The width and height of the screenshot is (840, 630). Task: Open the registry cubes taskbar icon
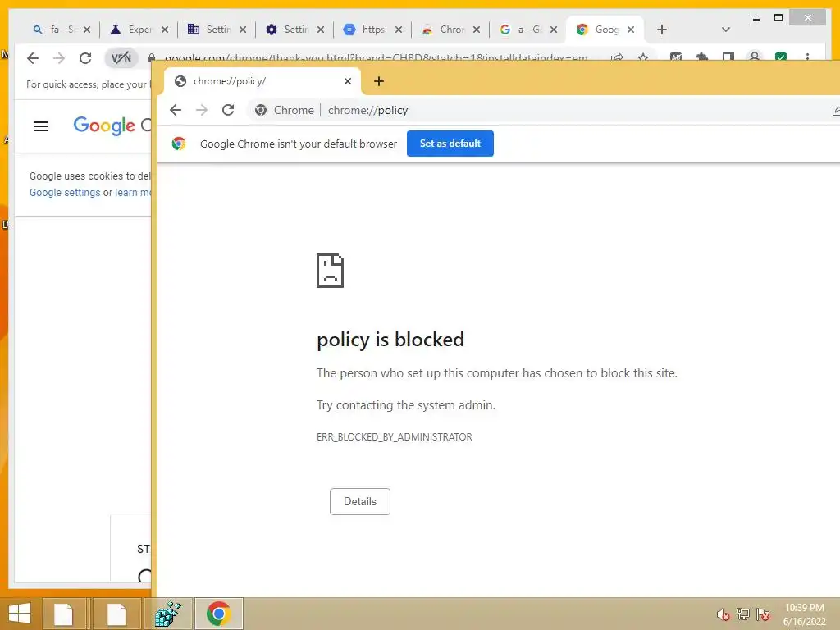[x=167, y=614]
